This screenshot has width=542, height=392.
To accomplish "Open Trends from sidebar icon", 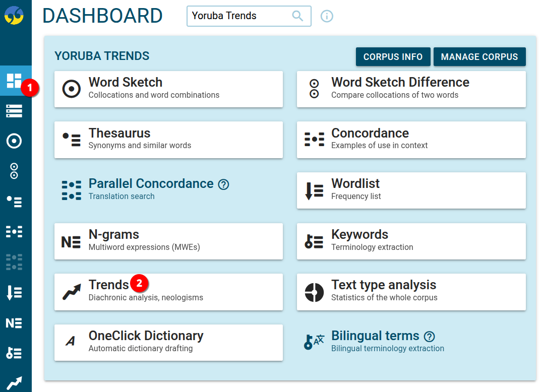I will coord(14,383).
